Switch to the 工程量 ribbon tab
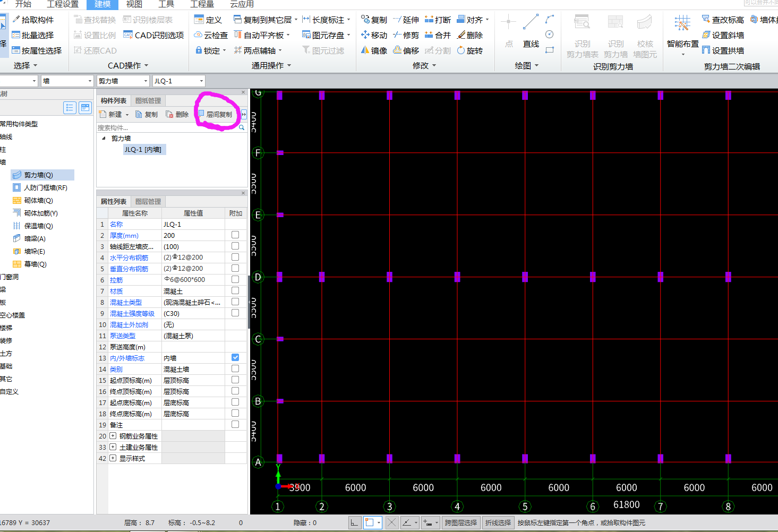 click(x=202, y=4)
